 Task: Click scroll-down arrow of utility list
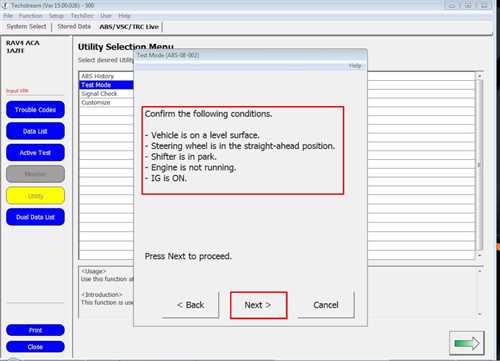pos(479,255)
